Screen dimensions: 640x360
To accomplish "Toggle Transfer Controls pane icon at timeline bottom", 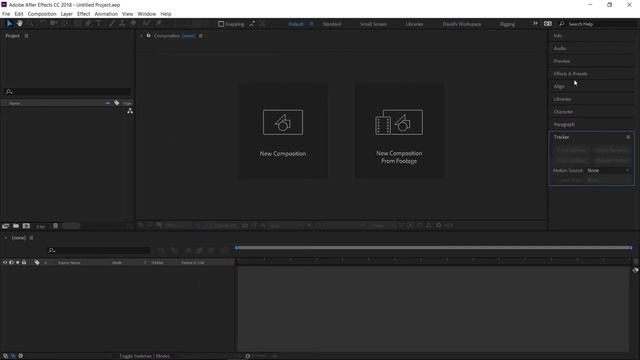I will tap(13, 356).
